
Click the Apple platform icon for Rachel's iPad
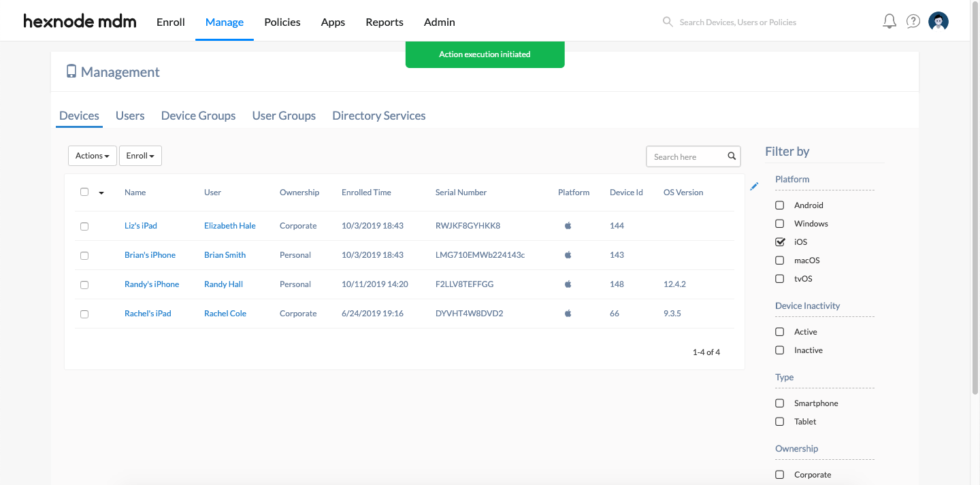pos(568,314)
